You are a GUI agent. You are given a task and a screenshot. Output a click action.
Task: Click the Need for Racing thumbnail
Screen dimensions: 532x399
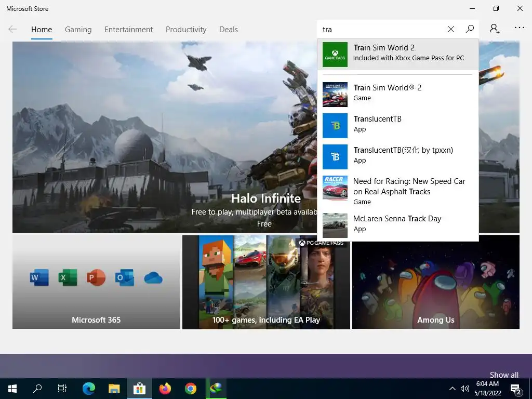tap(335, 188)
